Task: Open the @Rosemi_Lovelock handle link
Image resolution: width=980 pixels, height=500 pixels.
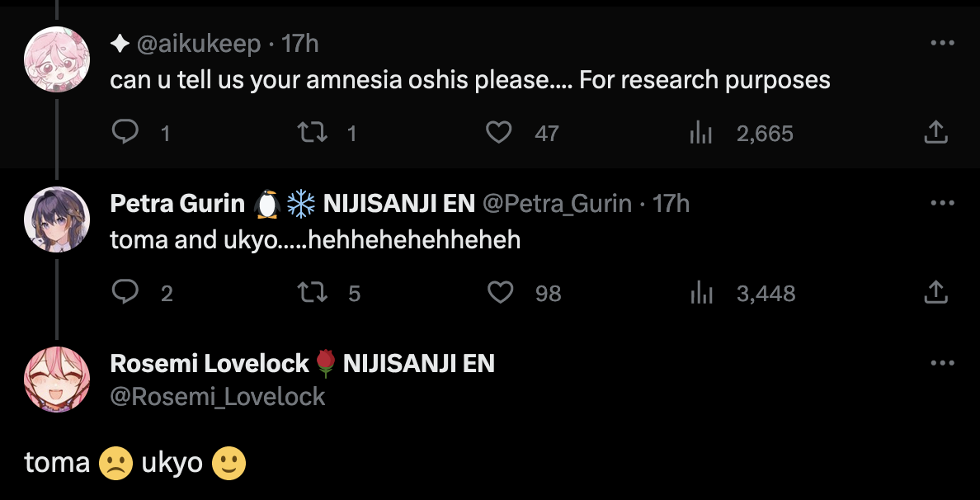Action: (x=218, y=397)
